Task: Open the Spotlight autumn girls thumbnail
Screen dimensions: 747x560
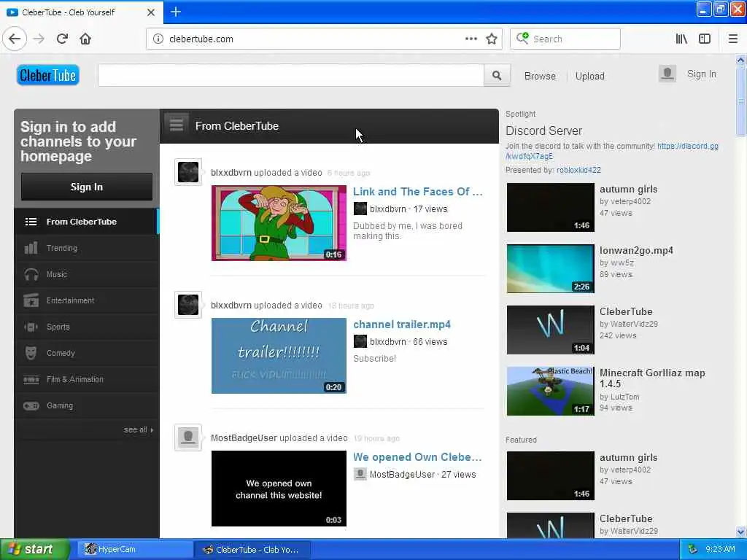Action: click(550, 208)
